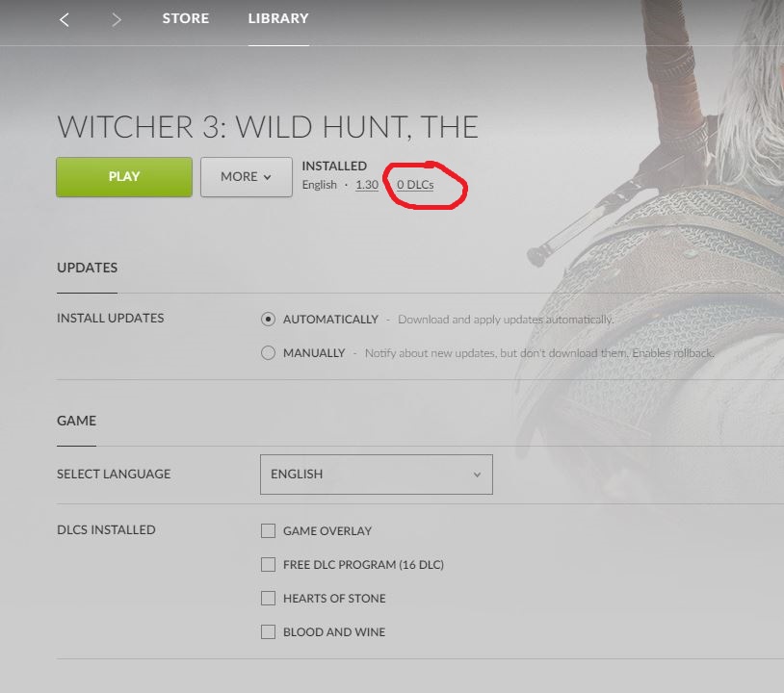784x693 pixels.
Task: Expand the MORE dropdown button
Action: tap(247, 177)
